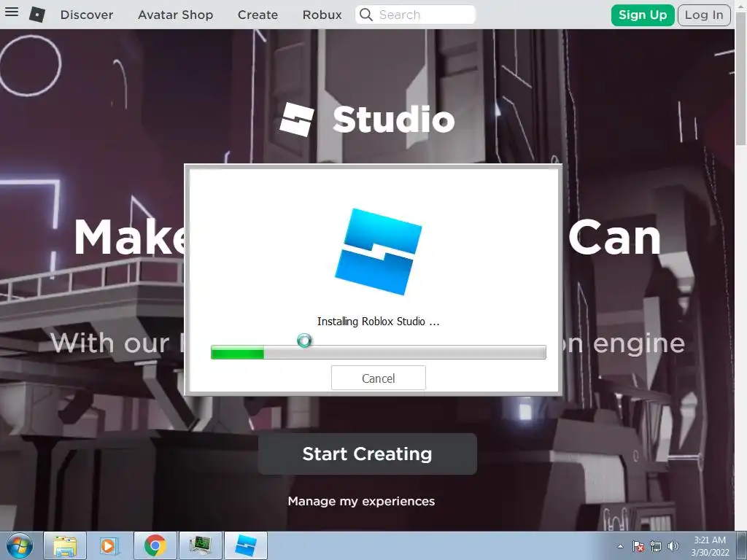
Task: Open the Manage my experiences link
Action: click(361, 501)
